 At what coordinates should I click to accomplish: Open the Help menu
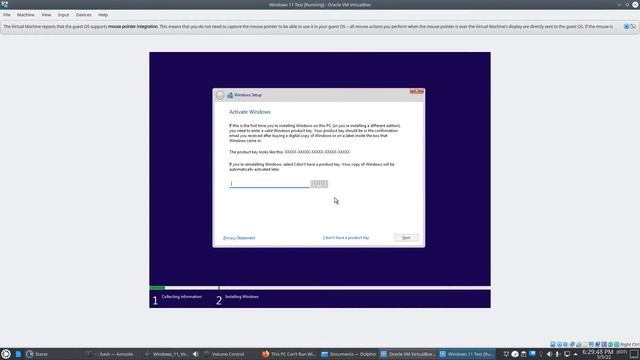point(103,15)
